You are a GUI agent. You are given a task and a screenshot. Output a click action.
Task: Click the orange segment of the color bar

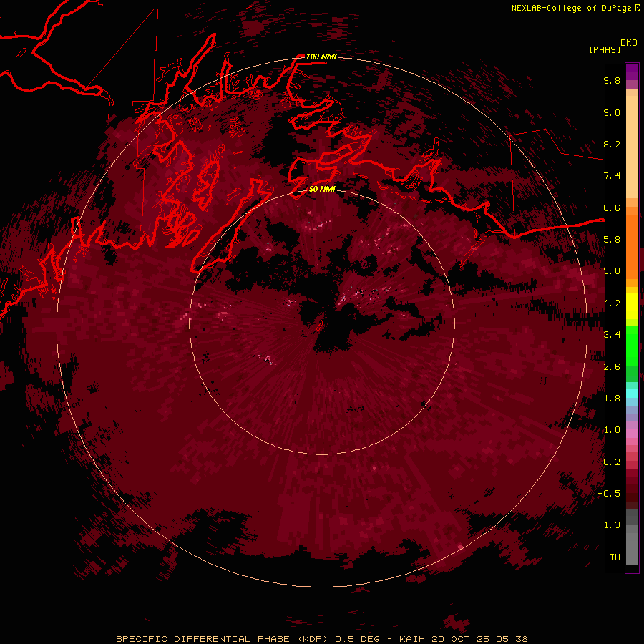click(x=632, y=246)
